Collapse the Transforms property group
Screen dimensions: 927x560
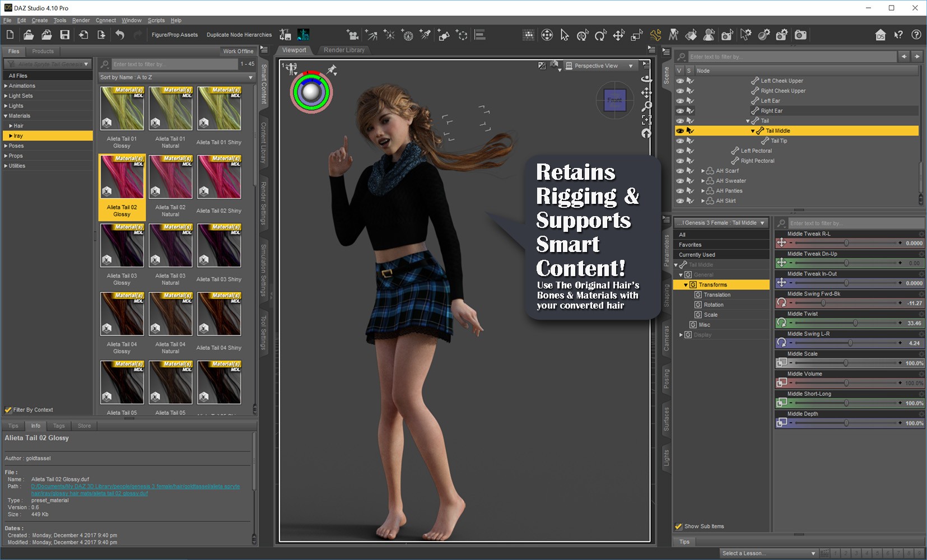coord(686,285)
